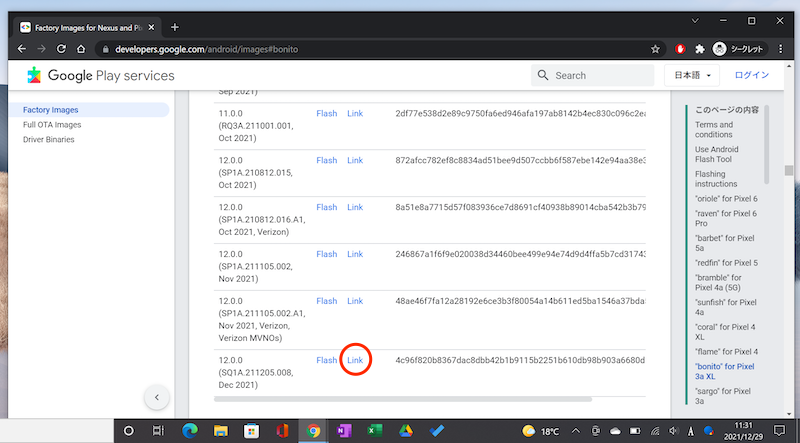Image resolution: width=800 pixels, height=443 pixels.
Task: Click the red extension icon in the toolbar
Action: (682, 48)
